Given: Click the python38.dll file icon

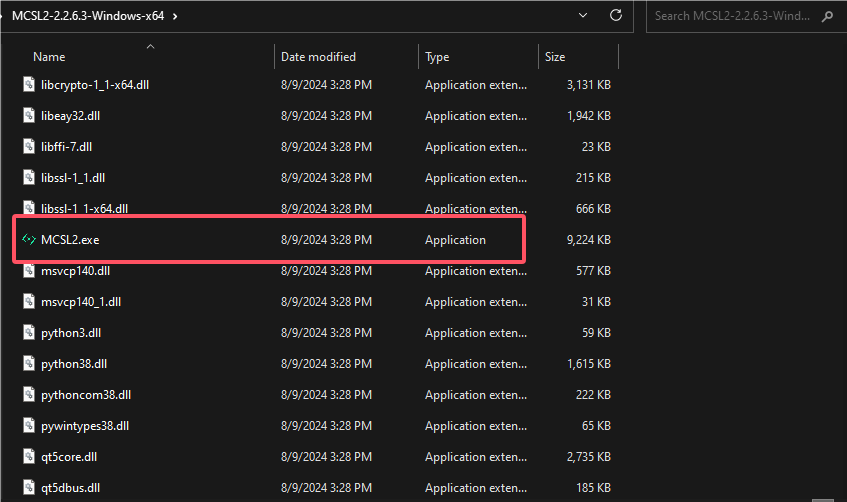Looking at the screenshot, I should [29, 364].
